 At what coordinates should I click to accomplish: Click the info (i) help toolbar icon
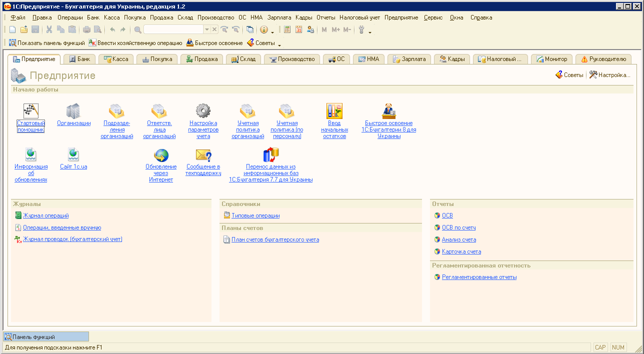point(264,29)
